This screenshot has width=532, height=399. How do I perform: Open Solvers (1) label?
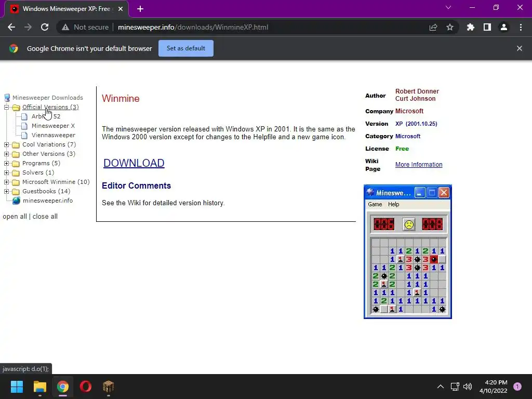click(x=38, y=172)
